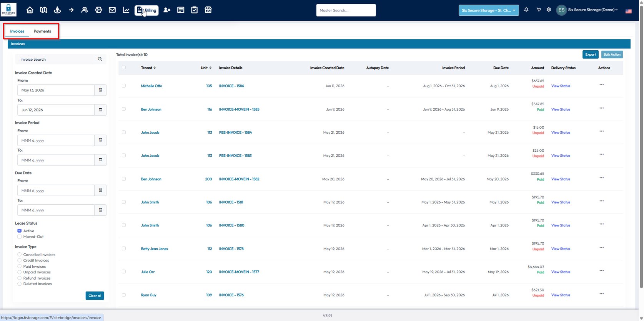Click the Master Search field
This screenshot has width=644, height=321.
click(346, 10)
